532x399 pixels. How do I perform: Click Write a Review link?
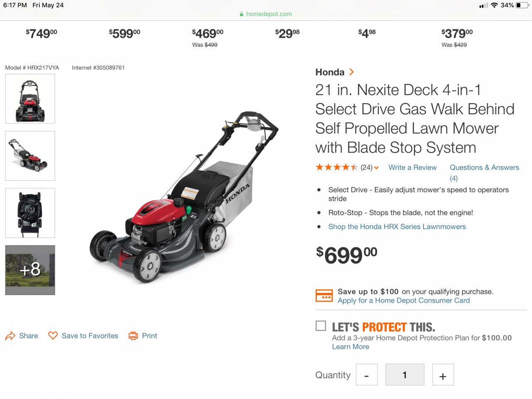click(x=412, y=167)
